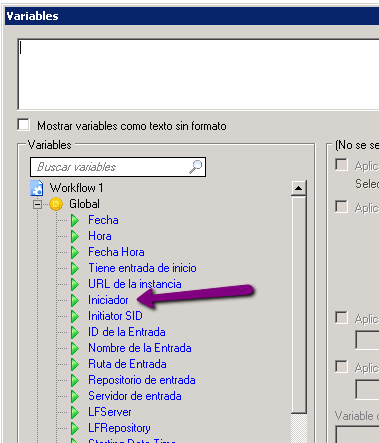This screenshot has width=379, height=443.
Task: Select the Hora variable
Action: point(100,236)
